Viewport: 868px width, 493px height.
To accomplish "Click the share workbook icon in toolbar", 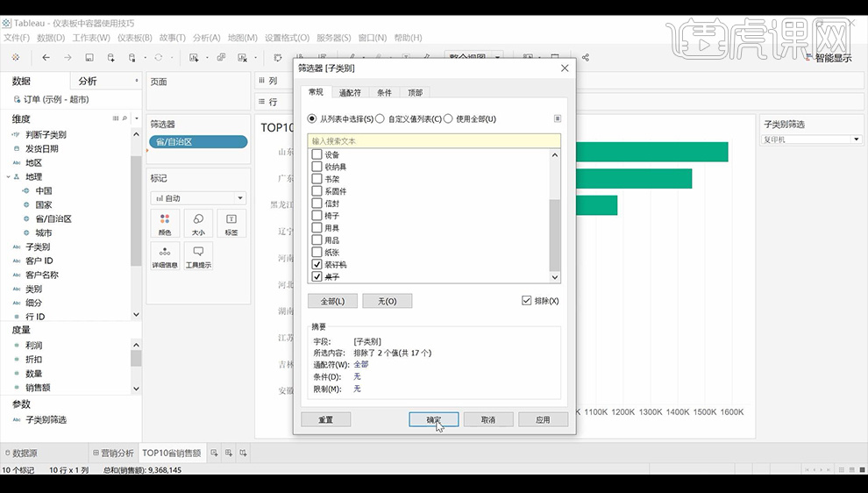I will [586, 57].
